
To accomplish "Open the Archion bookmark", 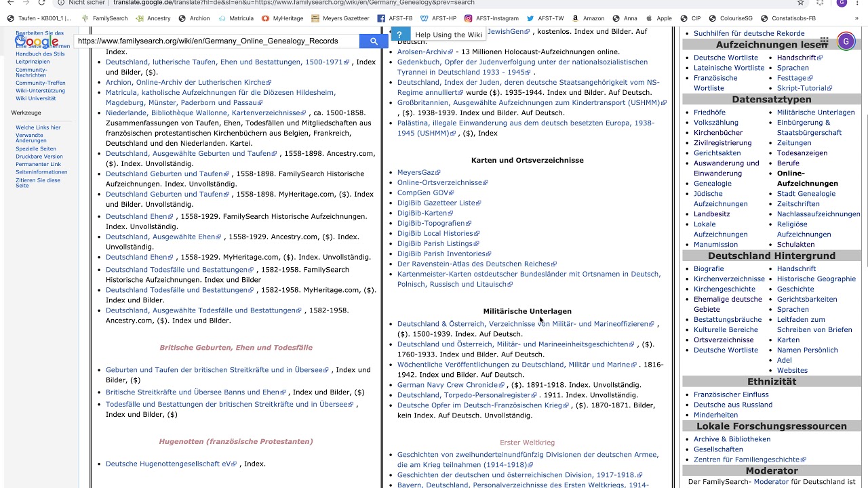I will tap(194, 18).
